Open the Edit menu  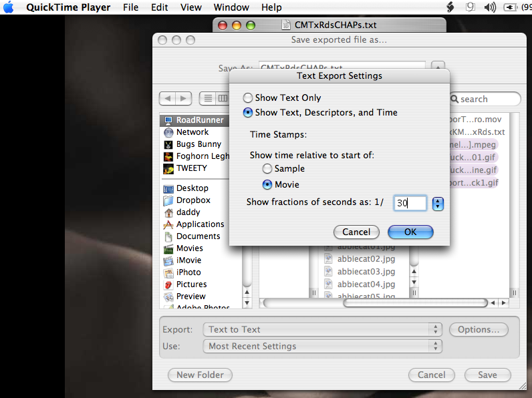[x=160, y=7]
